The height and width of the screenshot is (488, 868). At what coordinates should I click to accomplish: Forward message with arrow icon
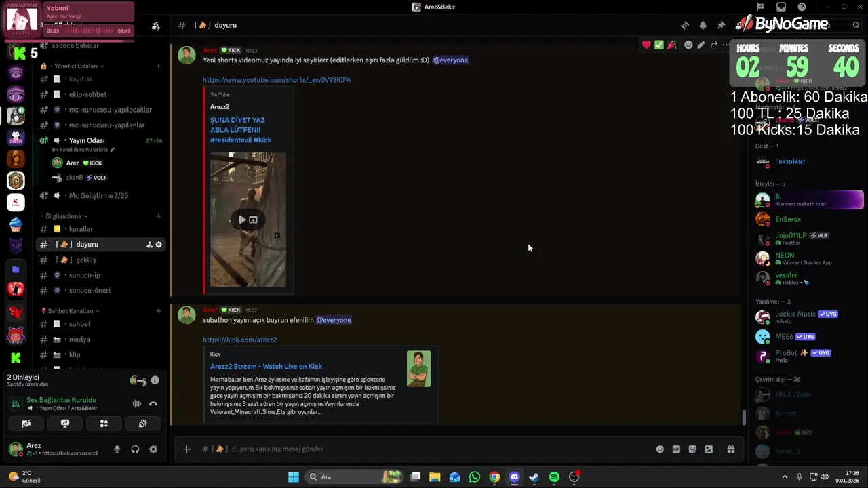click(x=713, y=45)
